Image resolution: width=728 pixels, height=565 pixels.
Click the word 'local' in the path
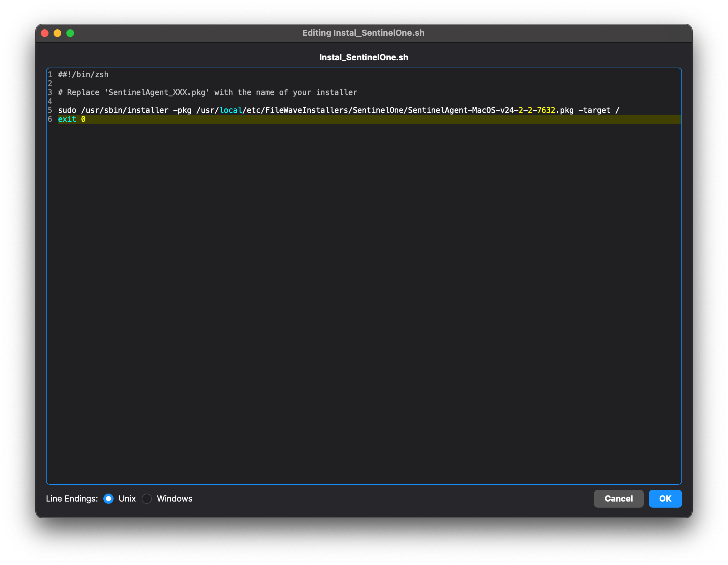(231, 110)
